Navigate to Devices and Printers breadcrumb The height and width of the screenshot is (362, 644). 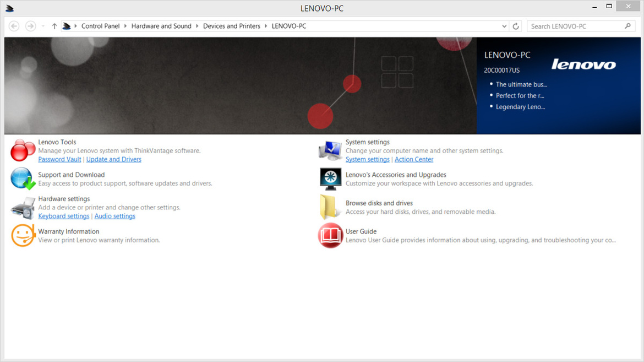(232, 26)
